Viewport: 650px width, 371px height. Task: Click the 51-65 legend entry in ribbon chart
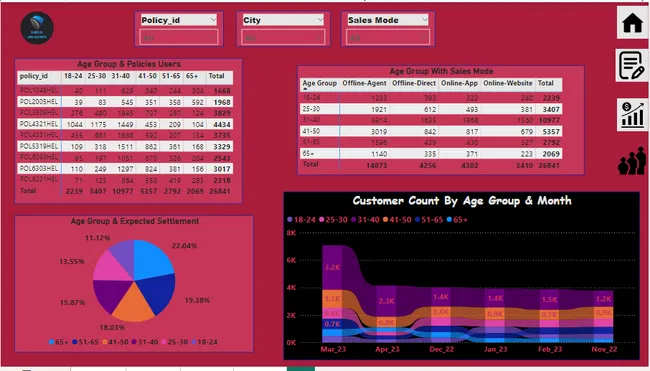coord(429,220)
